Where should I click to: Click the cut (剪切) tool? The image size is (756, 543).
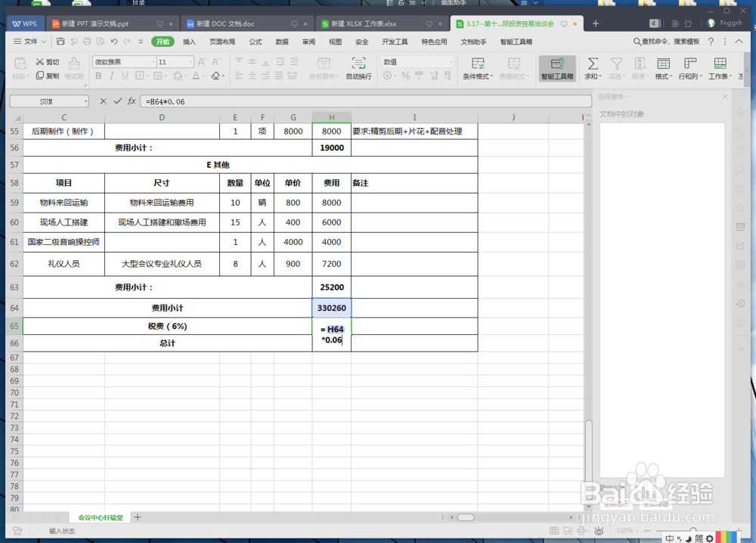47,62
